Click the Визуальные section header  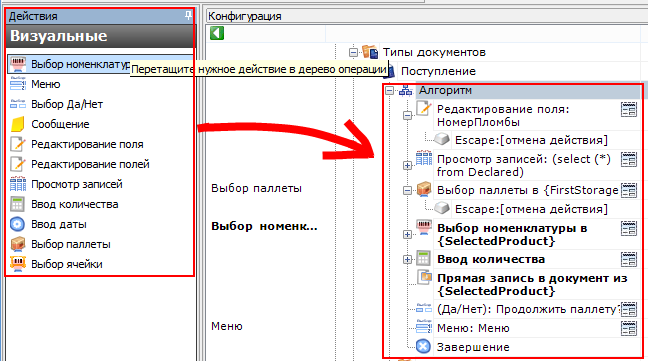pos(100,36)
